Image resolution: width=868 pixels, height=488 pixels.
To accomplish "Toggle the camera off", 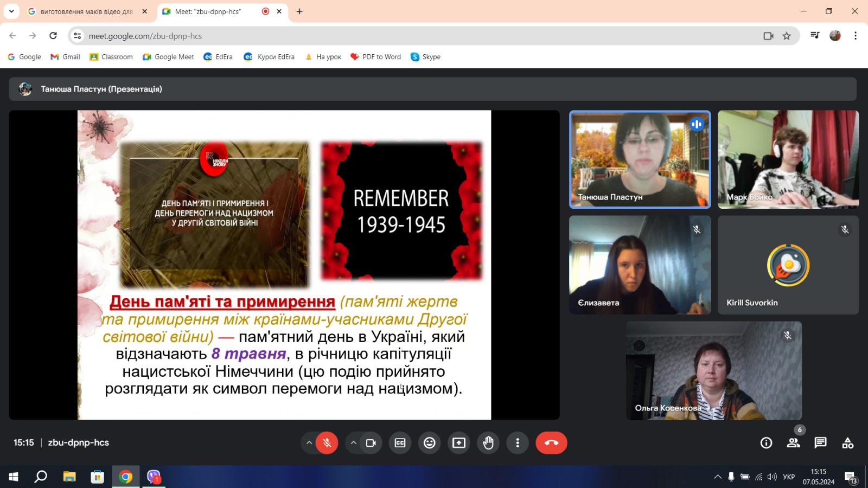I will [x=371, y=443].
